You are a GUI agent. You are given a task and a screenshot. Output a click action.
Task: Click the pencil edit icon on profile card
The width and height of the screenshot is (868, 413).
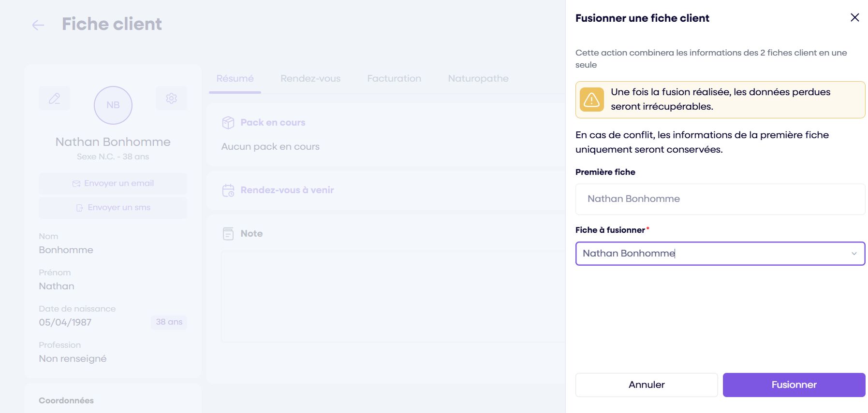pos(55,99)
